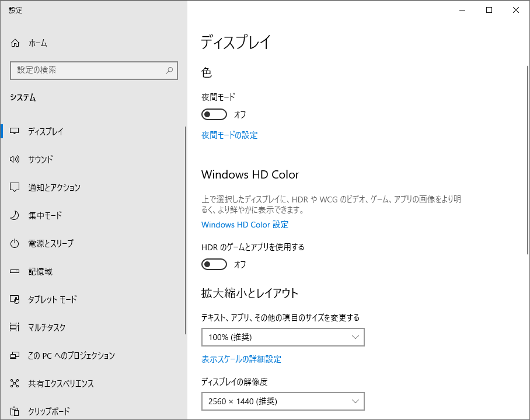Open the ホーム settings home page

point(93,43)
